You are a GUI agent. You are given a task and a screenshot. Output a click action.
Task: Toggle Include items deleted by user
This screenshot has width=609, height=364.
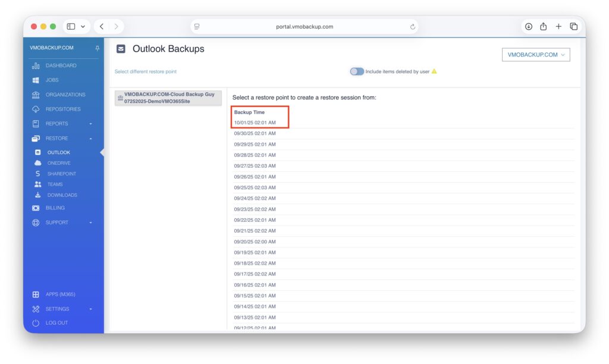pyautogui.click(x=357, y=71)
